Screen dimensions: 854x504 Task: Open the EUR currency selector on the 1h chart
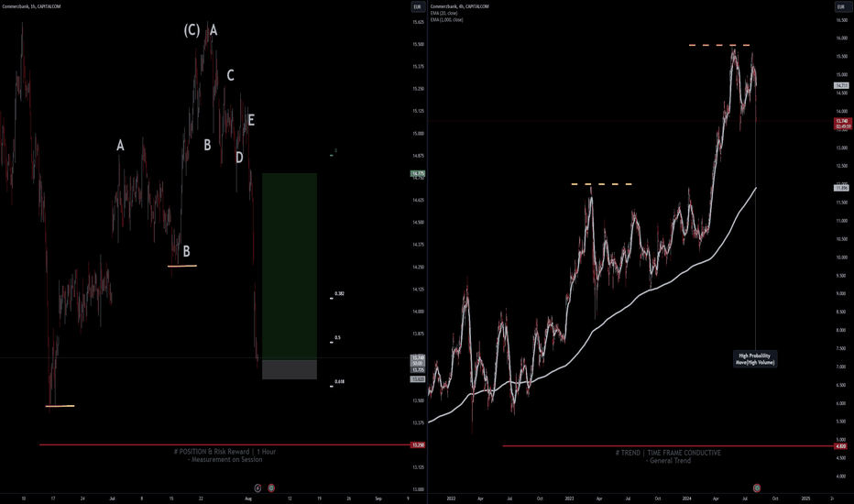tap(417, 6)
